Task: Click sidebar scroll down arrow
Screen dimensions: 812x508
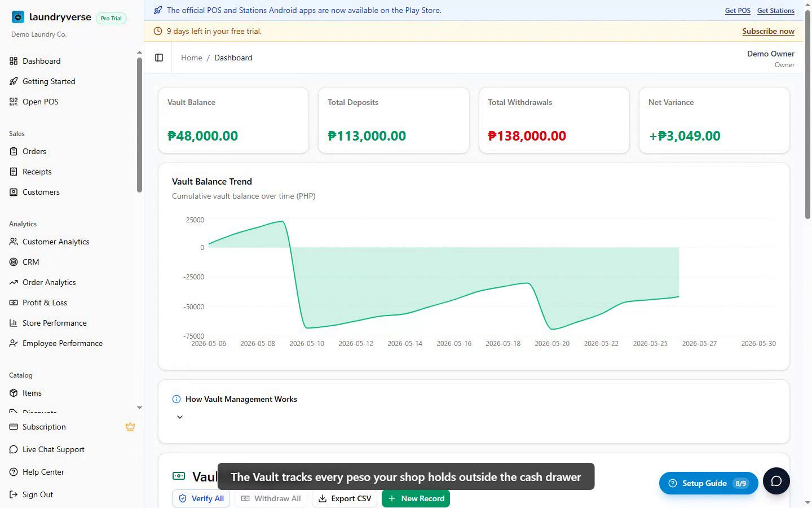Action: pos(139,408)
